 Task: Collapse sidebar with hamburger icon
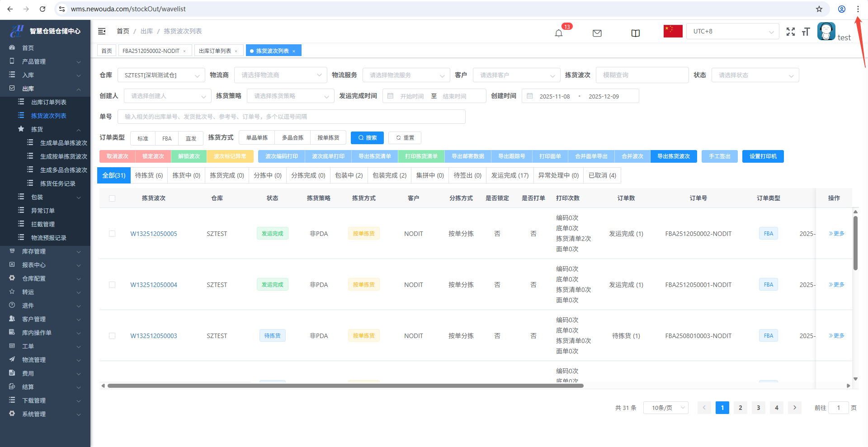click(x=102, y=31)
